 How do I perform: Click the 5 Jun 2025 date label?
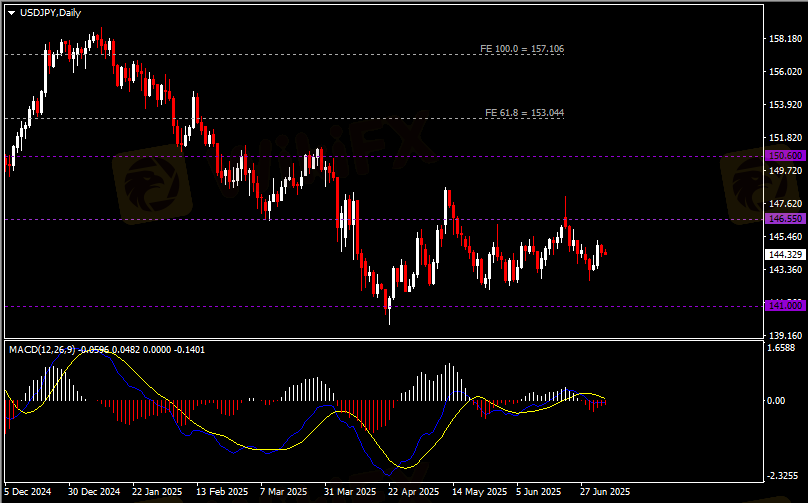coord(538,492)
